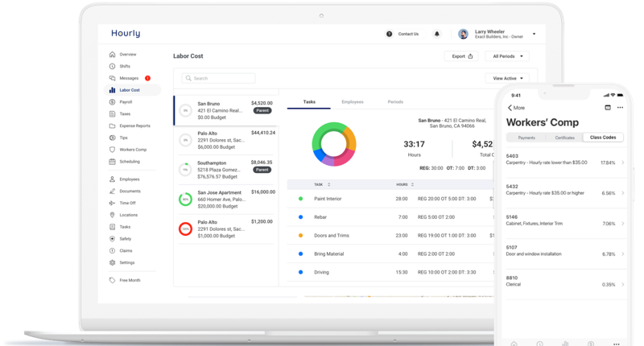Open 5107 Door and window installation row

(x=566, y=253)
